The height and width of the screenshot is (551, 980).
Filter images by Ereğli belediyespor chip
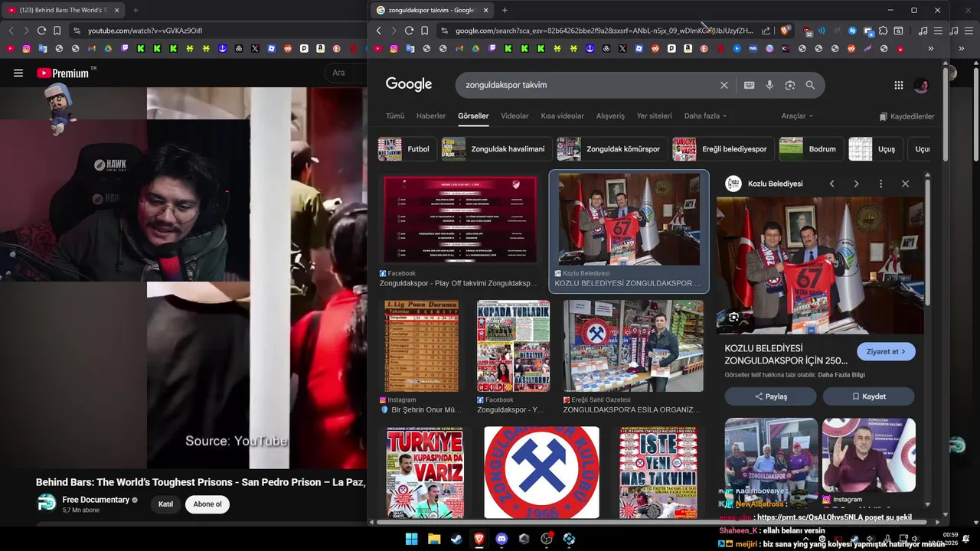723,149
